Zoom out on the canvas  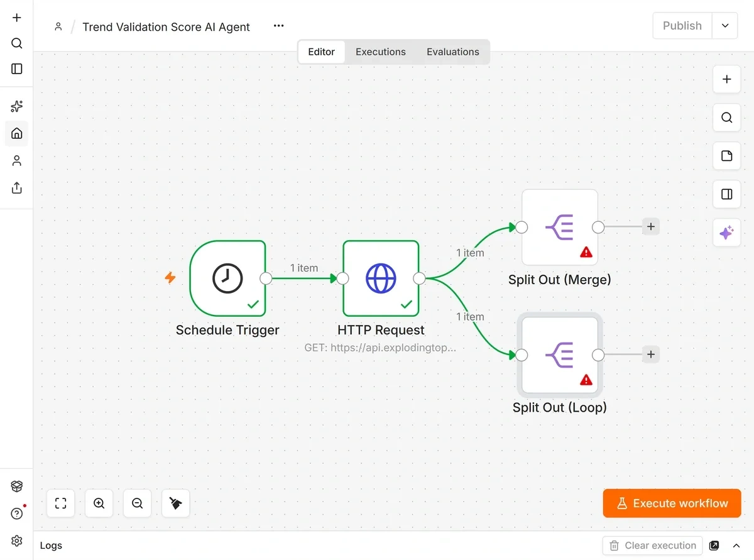(137, 503)
